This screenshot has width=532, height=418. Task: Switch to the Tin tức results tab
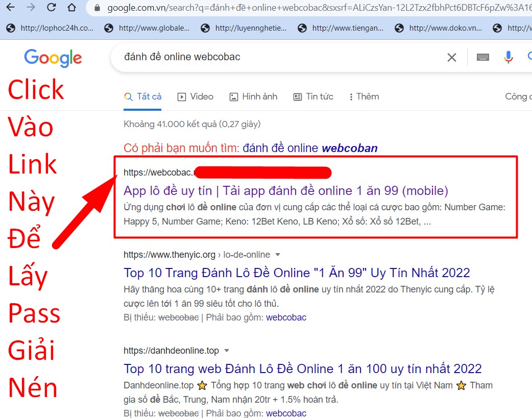tap(313, 96)
